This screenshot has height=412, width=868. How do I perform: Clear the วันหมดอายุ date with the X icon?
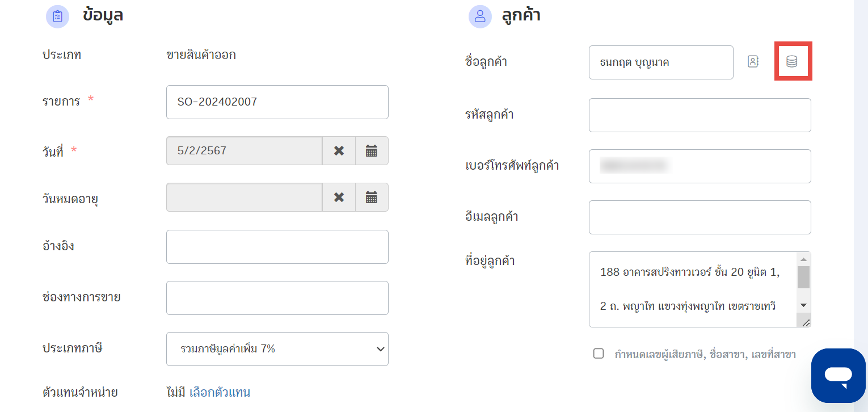[339, 197]
